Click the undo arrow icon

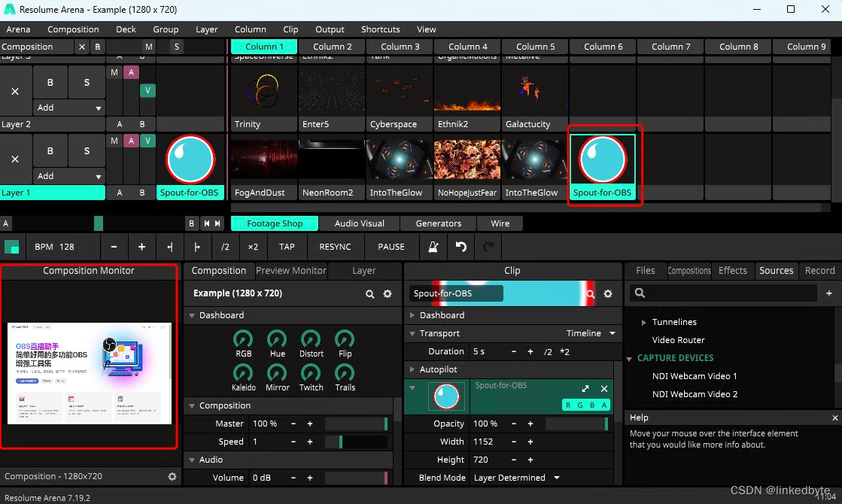[x=461, y=247]
